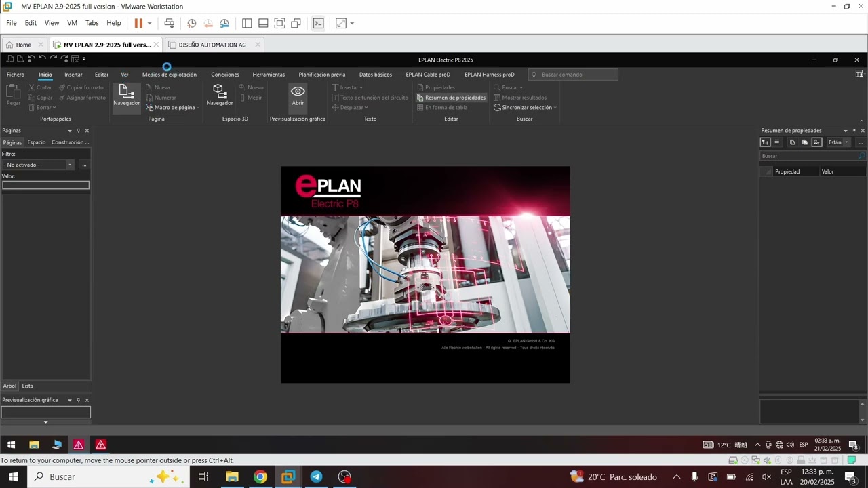Click the VMware pause virtual machine button
This screenshot has width=868, height=488.
tap(138, 23)
